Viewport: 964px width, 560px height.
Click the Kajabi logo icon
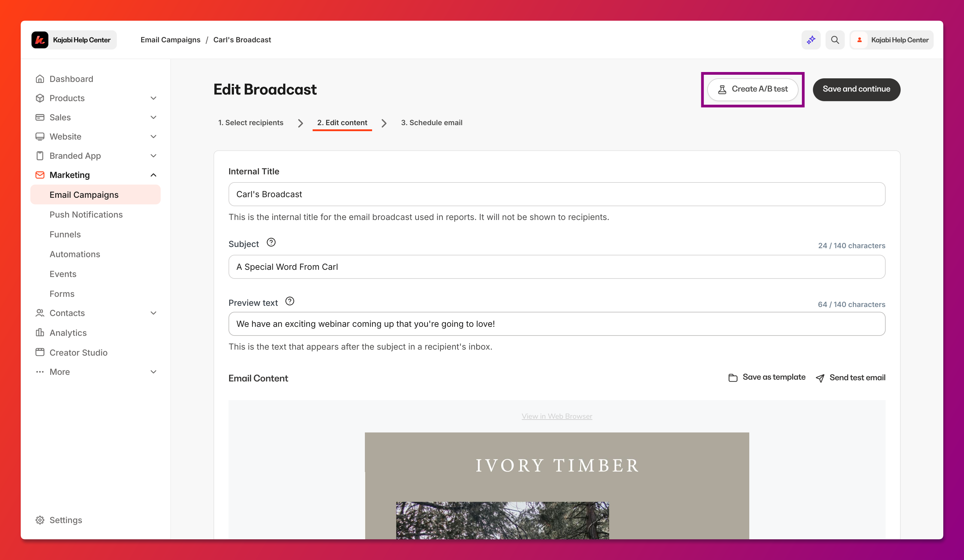(40, 40)
